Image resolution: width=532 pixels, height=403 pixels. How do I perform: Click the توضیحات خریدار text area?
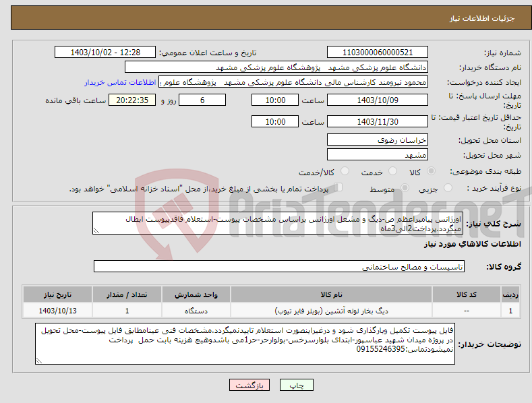point(245,344)
